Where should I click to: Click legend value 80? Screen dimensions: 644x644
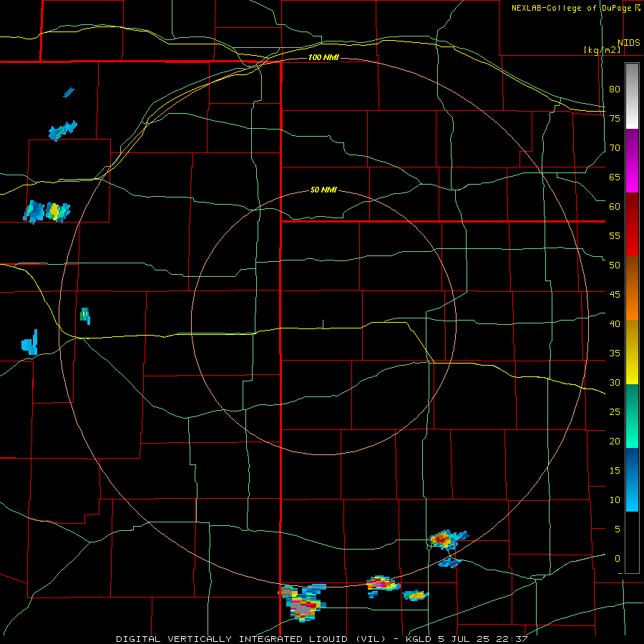(615, 89)
